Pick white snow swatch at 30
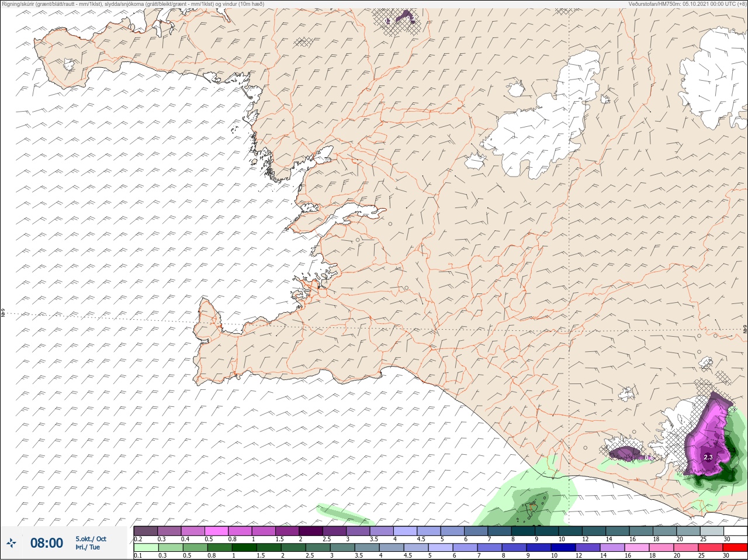 tap(736, 531)
